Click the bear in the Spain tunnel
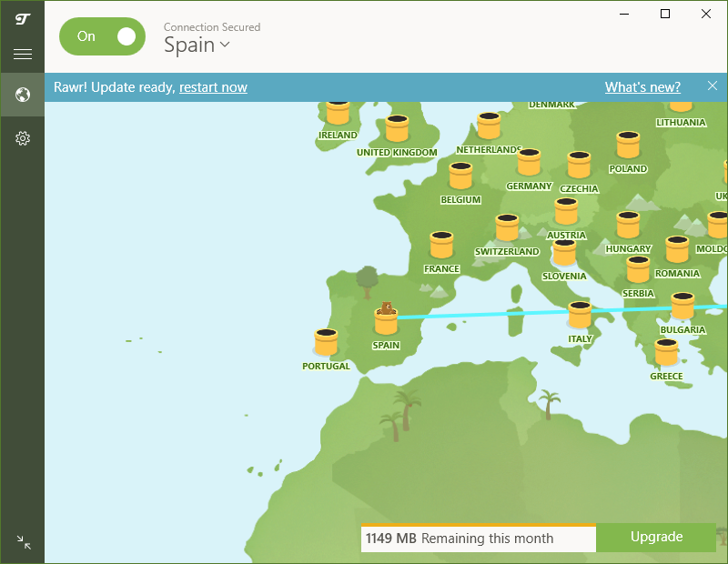728x564 pixels. [386, 307]
